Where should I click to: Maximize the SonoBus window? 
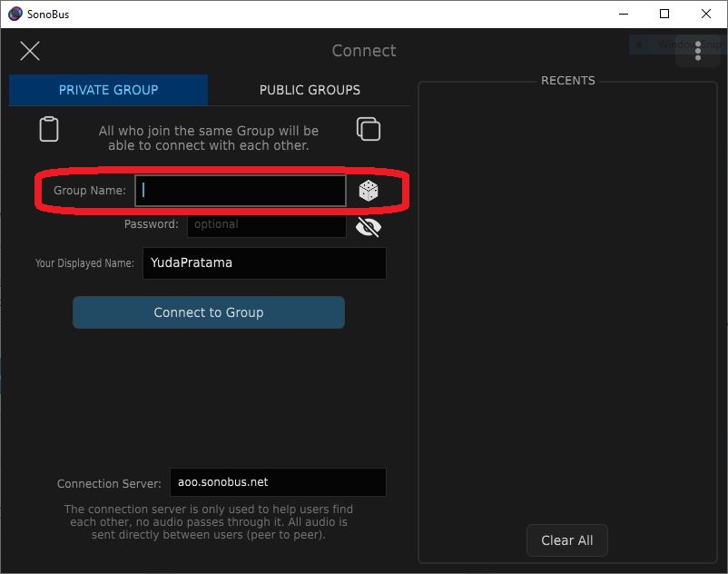pyautogui.click(x=664, y=14)
